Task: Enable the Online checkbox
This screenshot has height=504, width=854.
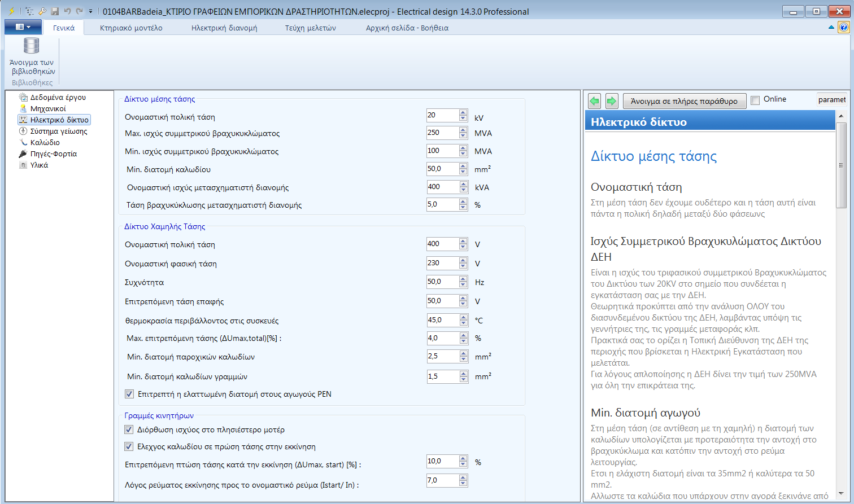Action: click(x=755, y=99)
